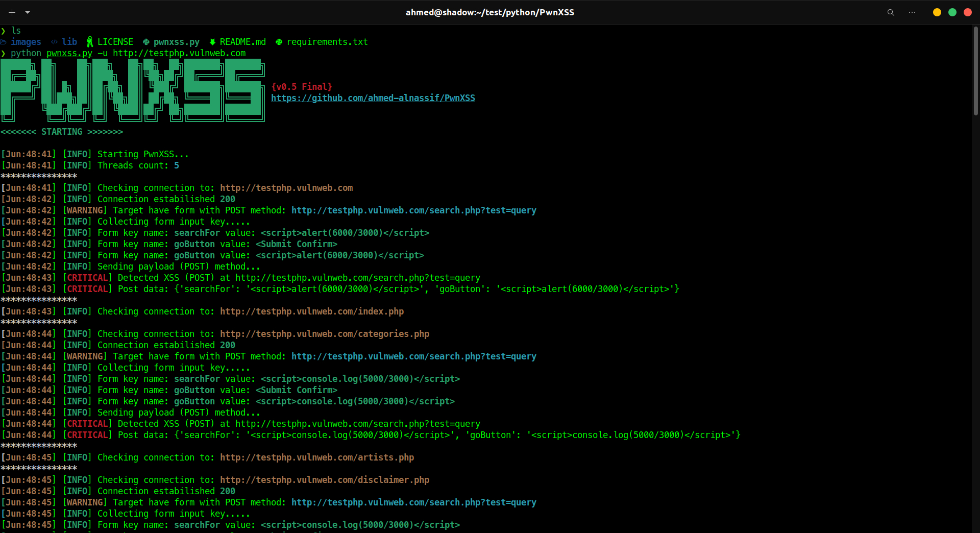980x533 pixels.
Task: Click the Python icon beside pwnxss.py
Action: [x=146, y=42]
